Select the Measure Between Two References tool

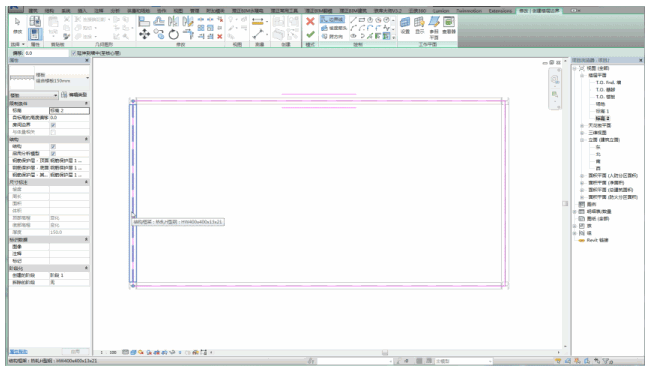[258, 34]
